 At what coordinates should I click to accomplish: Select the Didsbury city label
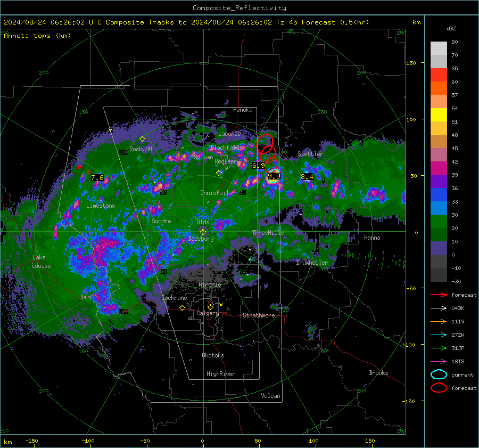(201, 239)
